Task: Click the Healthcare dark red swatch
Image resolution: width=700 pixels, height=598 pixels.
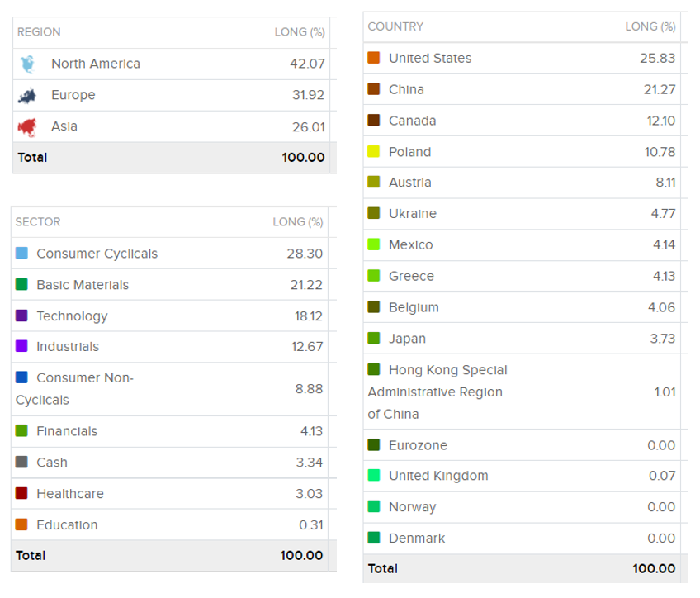Action: pos(21,493)
